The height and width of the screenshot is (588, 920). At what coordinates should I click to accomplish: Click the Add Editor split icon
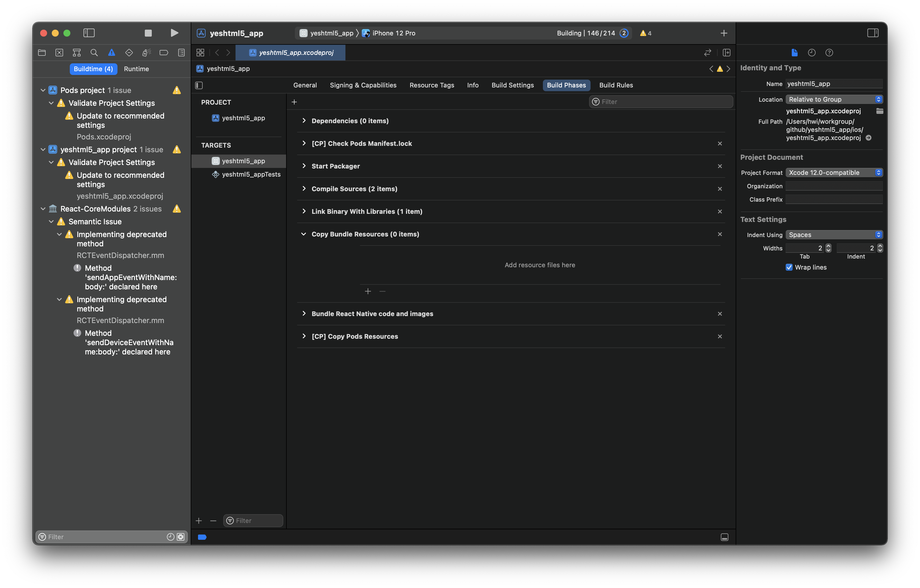pos(727,53)
